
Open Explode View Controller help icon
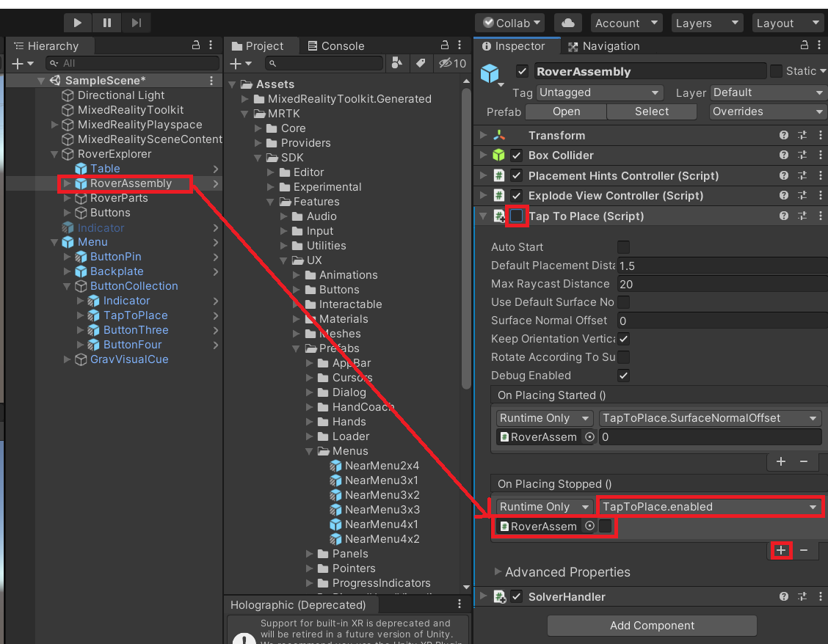(x=784, y=195)
